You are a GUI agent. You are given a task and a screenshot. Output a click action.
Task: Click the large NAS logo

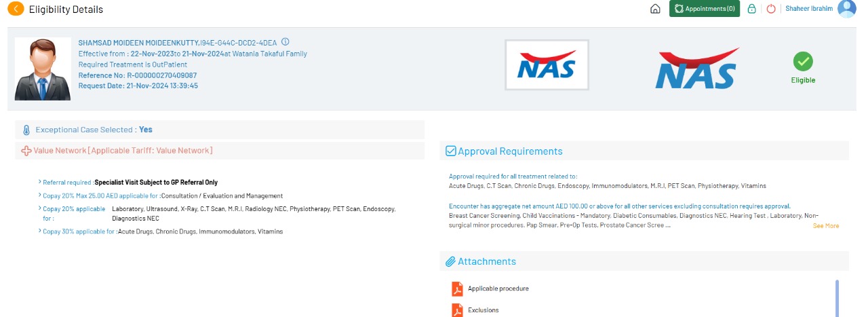(x=696, y=68)
